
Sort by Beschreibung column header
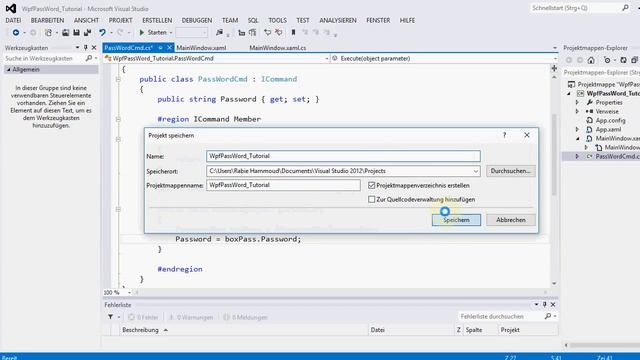point(140,330)
